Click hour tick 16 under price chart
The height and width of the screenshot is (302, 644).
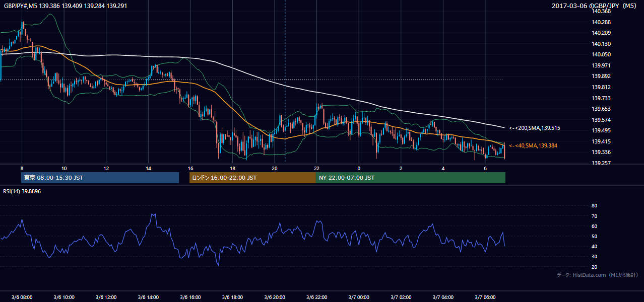pyautogui.click(x=190, y=168)
